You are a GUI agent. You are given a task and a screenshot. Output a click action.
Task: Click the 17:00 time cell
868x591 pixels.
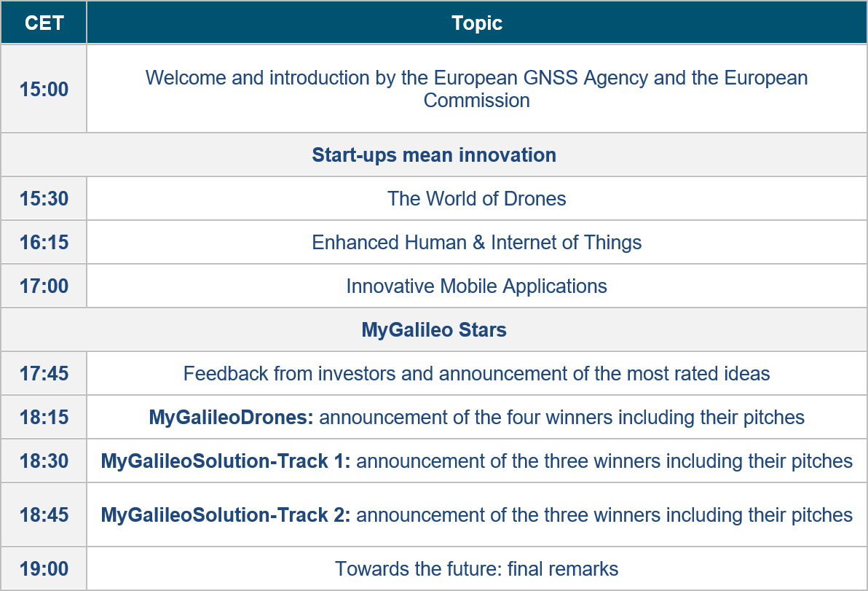pyautogui.click(x=44, y=286)
